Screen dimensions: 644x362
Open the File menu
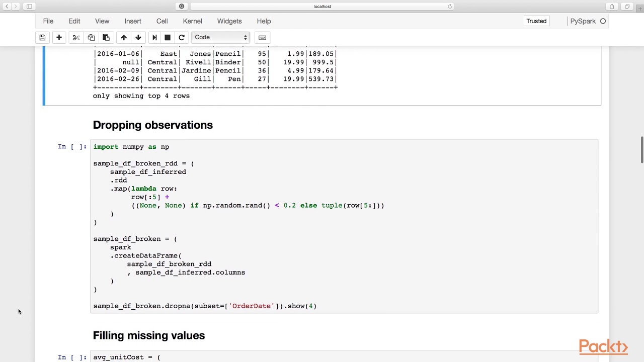click(48, 21)
